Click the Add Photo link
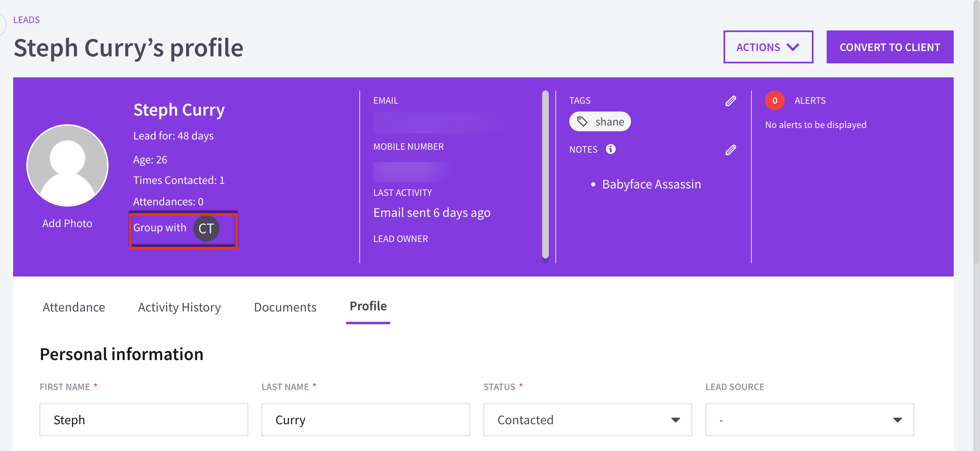 67,223
